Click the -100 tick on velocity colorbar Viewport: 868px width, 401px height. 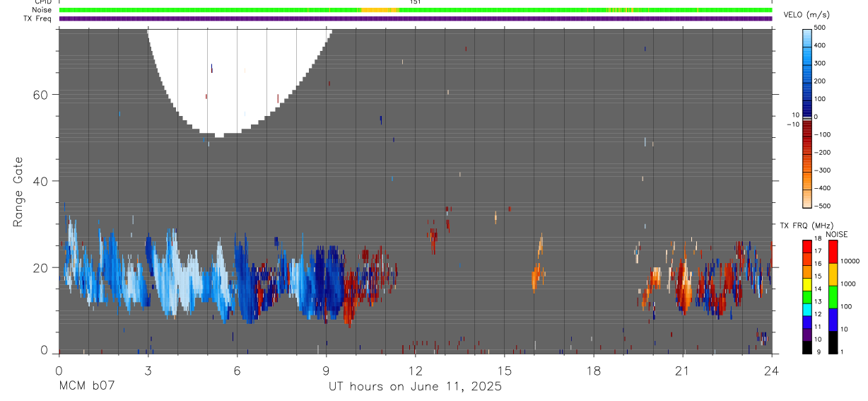point(823,134)
